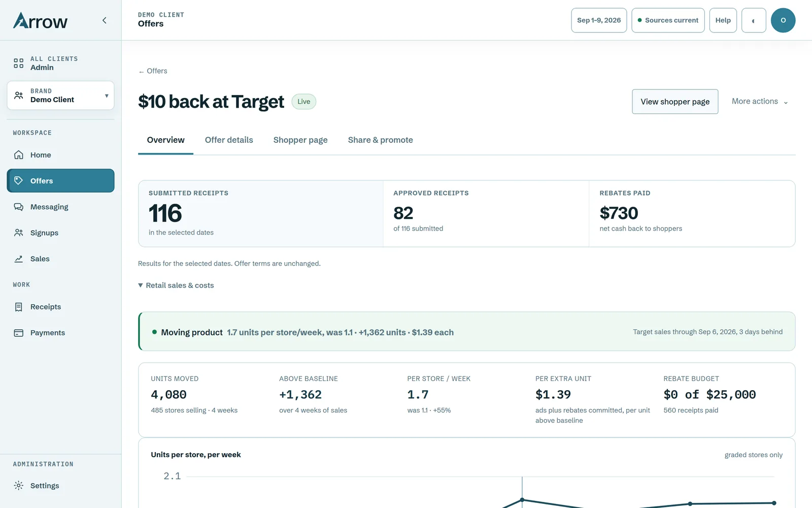The width and height of the screenshot is (812, 508).
Task: Select the Approved Receipts card
Action: 486,214
